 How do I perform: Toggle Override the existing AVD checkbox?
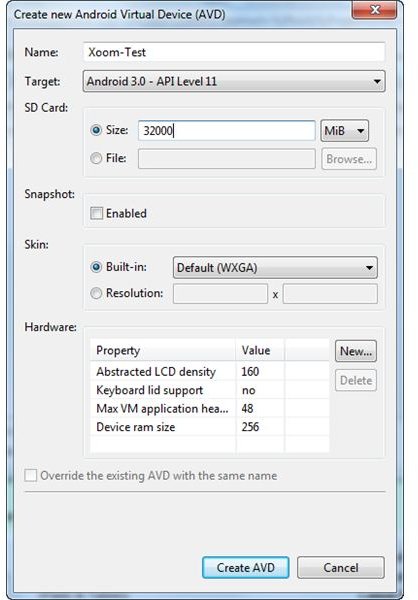pyautogui.click(x=31, y=476)
